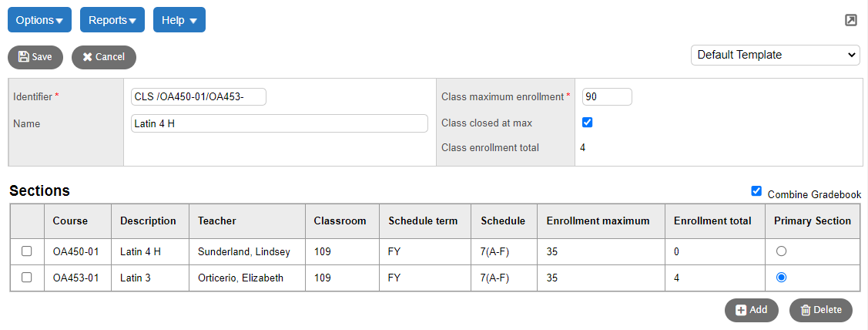Click the Name field containing Latin 4 H
Screen dimensions: 868x330
tap(280, 123)
